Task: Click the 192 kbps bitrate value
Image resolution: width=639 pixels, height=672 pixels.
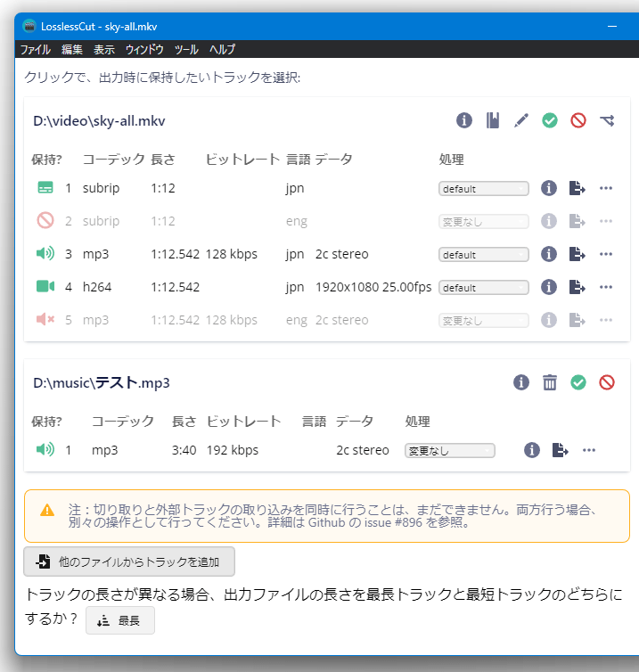Action: tap(233, 450)
